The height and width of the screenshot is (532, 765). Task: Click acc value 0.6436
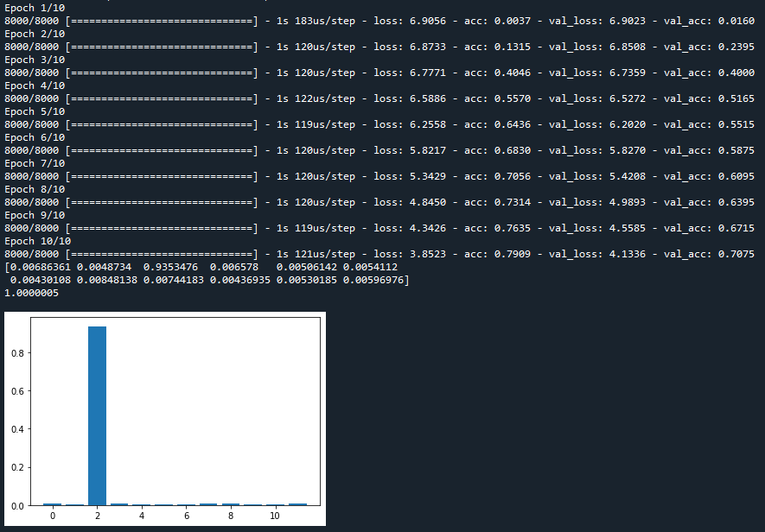click(x=513, y=124)
